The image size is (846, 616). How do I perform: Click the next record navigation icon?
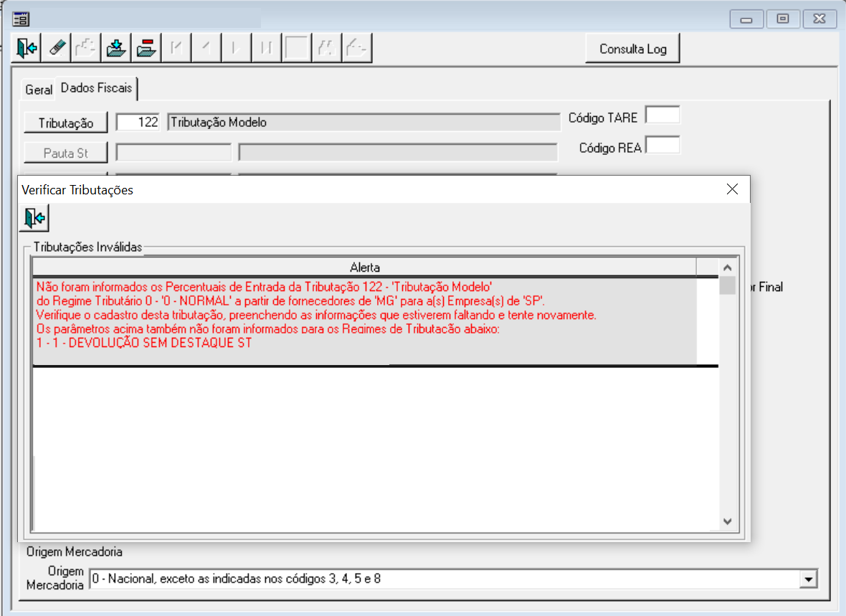pyautogui.click(x=236, y=48)
